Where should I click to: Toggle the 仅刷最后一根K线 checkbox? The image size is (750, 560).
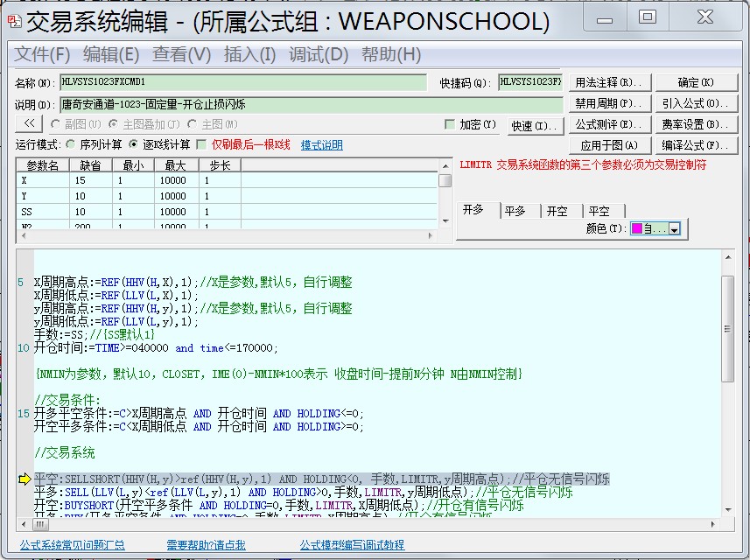click(x=202, y=144)
